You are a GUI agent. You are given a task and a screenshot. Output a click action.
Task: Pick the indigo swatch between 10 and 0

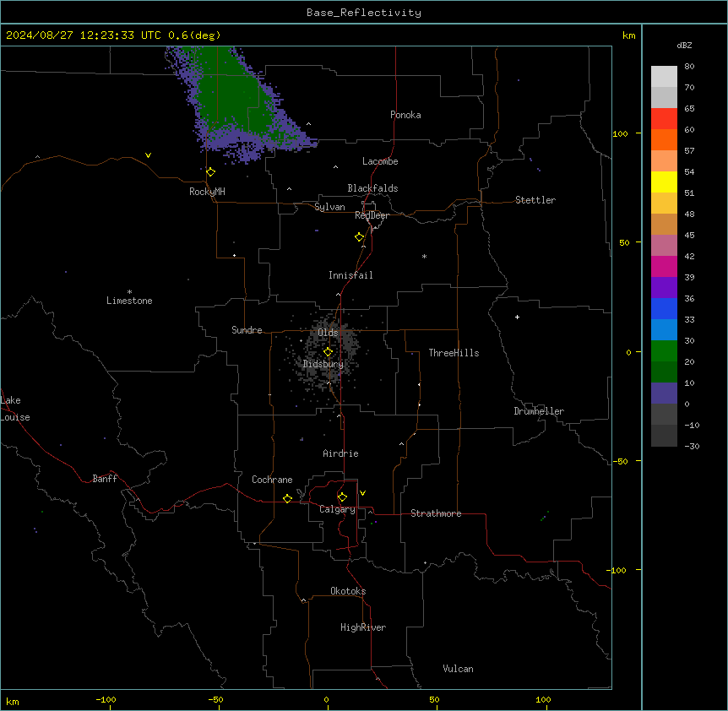pos(664,393)
